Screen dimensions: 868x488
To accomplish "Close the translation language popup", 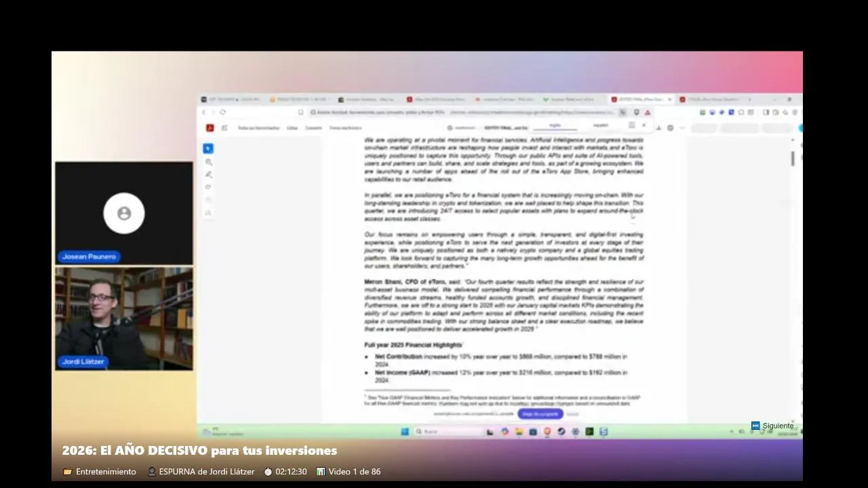I will [644, 125].
